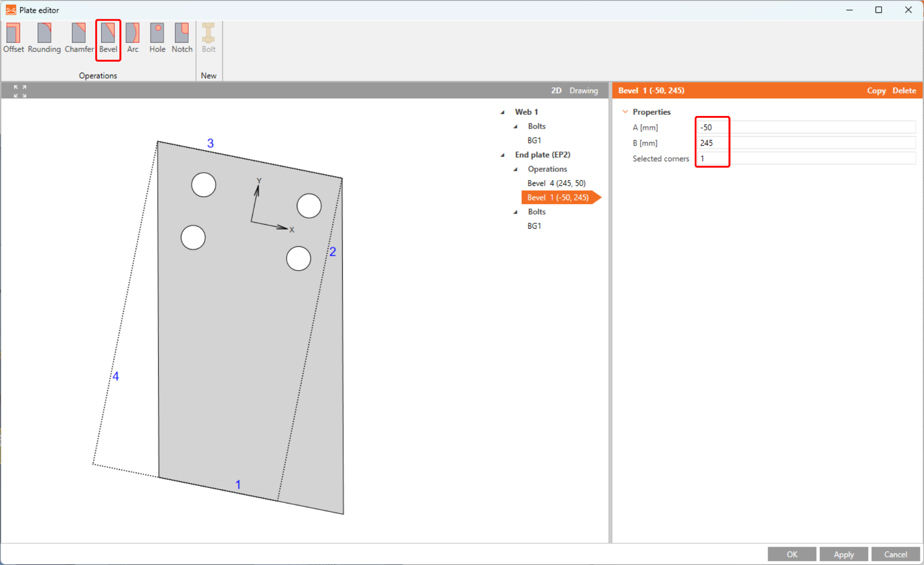Click the Apply button
The image size is (924, 565).
[843, 554]
